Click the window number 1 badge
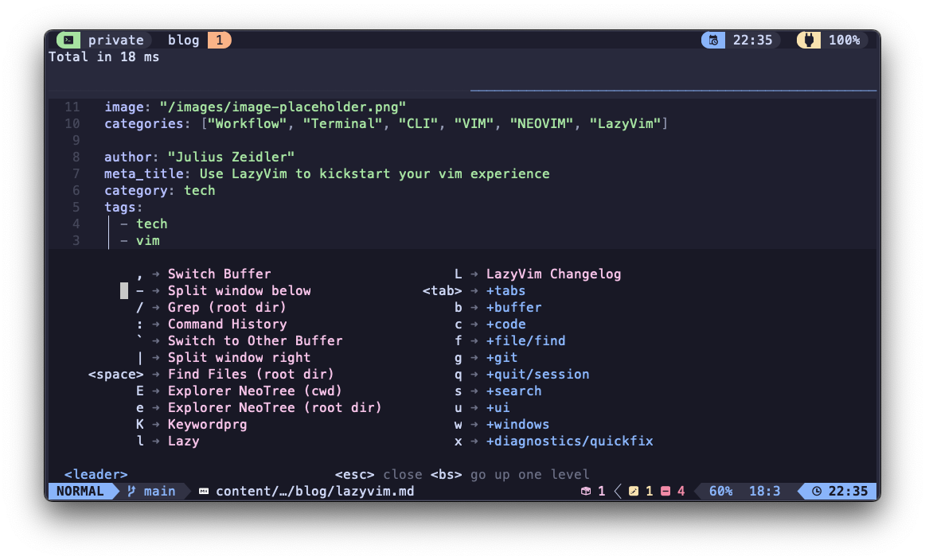The image size is (925, 560). coord(220,40)
